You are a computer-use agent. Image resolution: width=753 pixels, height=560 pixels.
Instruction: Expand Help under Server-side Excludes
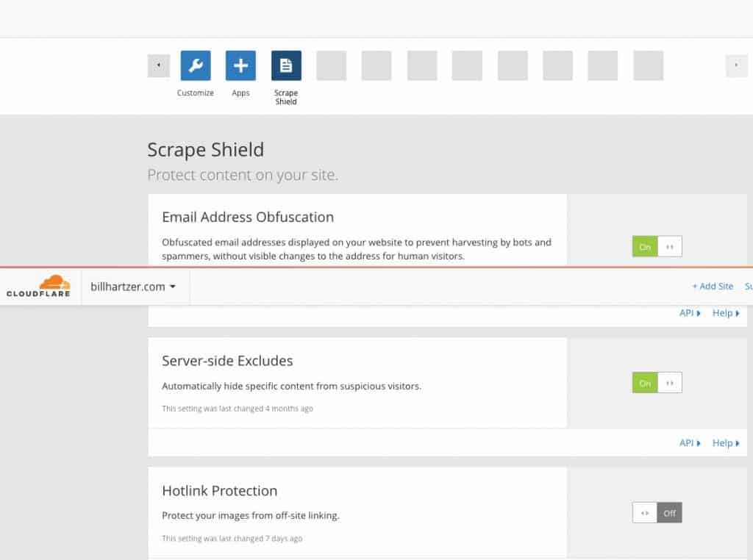click(726, 443)
